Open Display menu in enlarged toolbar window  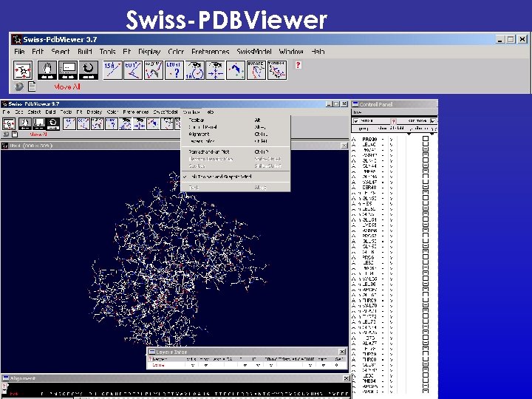click(149, 52)
